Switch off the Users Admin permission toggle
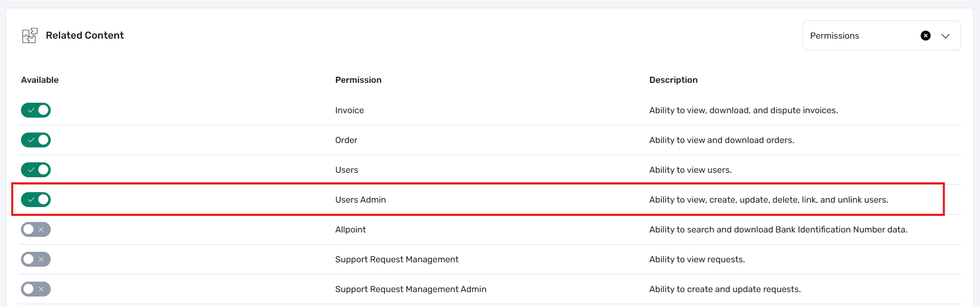This screenshot has height=307, width=980. pos(36,200)
